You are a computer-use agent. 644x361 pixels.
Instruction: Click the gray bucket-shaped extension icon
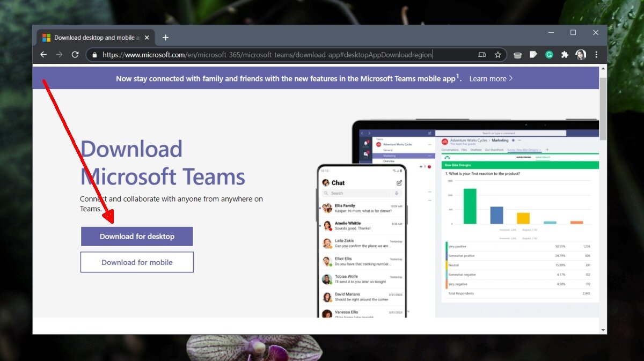[517, 55]
